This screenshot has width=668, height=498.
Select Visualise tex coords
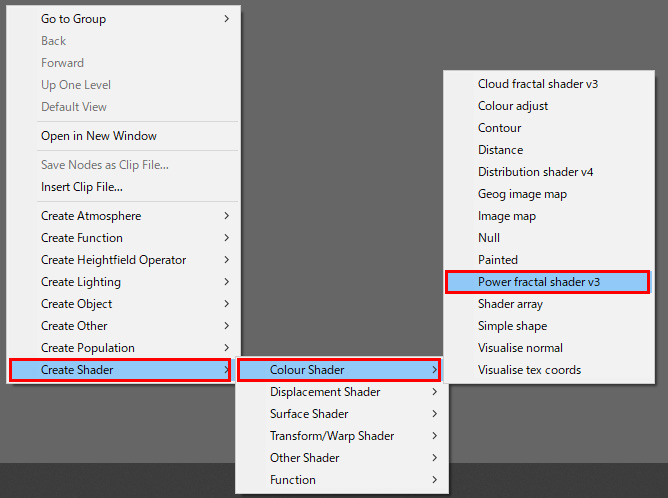coord(529,370)
